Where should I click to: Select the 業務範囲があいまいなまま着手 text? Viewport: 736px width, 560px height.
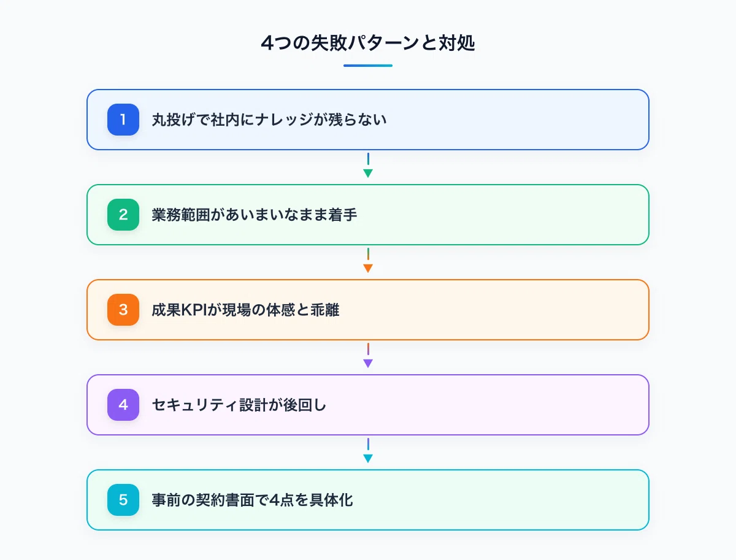point(255,215)
